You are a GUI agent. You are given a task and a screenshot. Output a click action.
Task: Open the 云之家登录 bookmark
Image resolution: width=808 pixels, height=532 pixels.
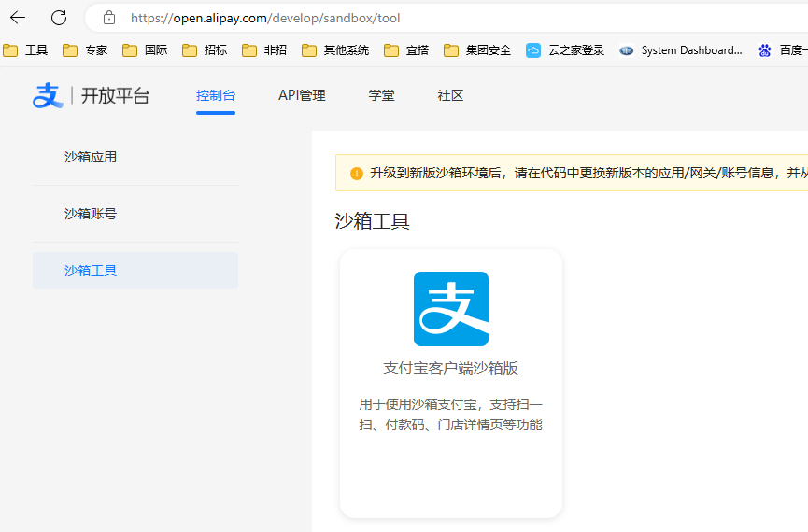(565, 50)
